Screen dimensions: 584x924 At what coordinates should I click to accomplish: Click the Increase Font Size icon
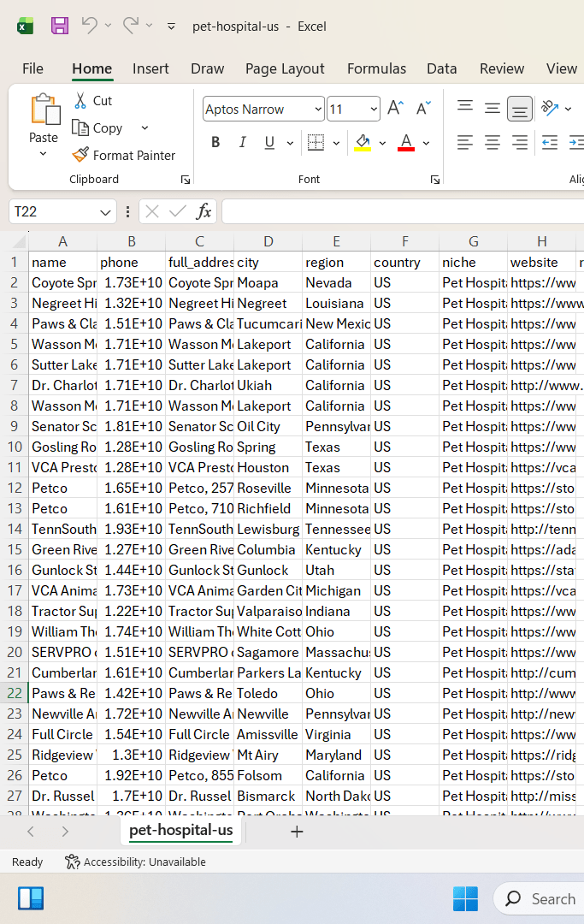pos(395,109)
